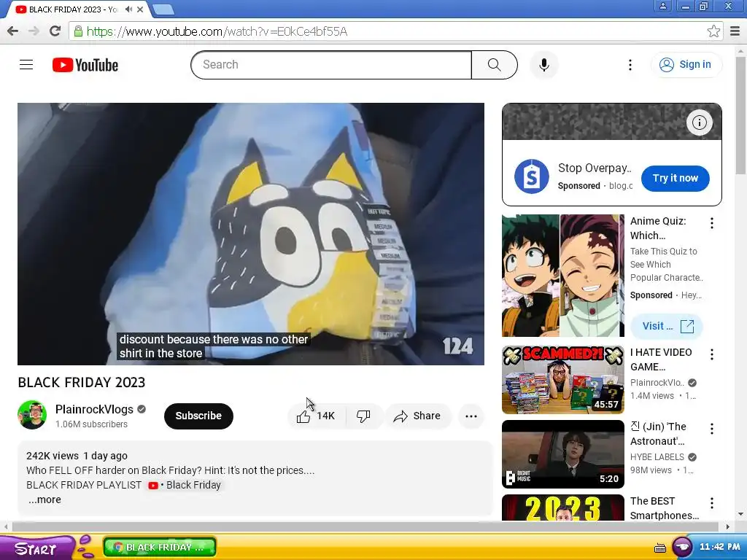Open a new browser tab
The width and height of the screenshot is (747, 560).
click(163, 9)
